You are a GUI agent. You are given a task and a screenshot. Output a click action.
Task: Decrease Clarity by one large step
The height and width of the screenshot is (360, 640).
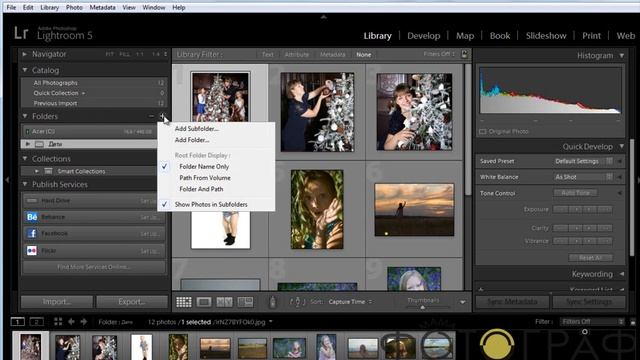[x=560, y=228]
